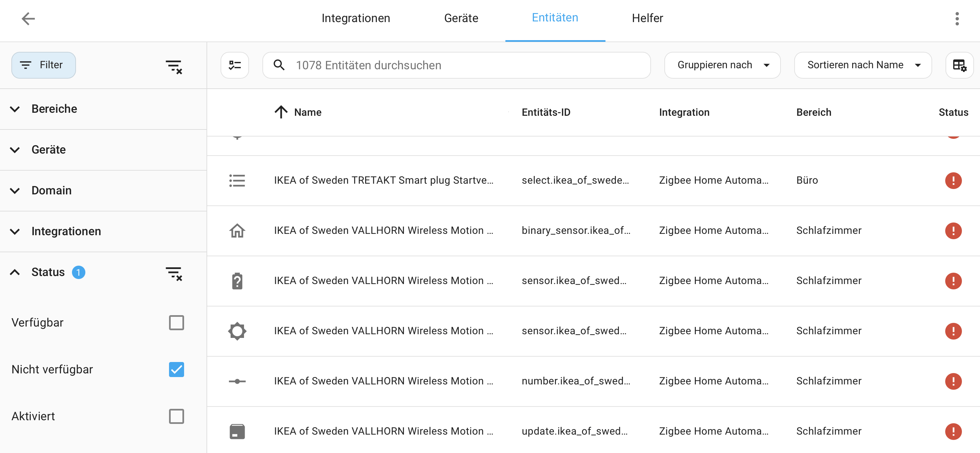Click the Filter button
The height and width of the screenshot is (453, 980).
tap(44, 66)
